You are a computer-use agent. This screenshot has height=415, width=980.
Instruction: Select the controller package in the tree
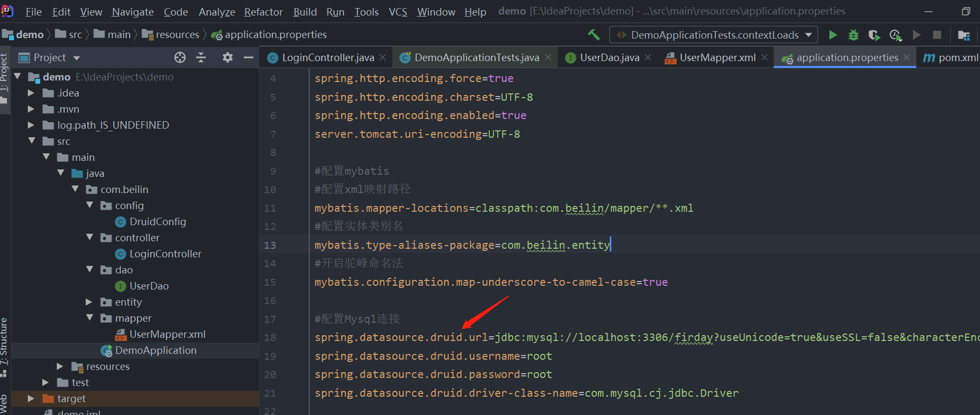click(x=130, y=238)
